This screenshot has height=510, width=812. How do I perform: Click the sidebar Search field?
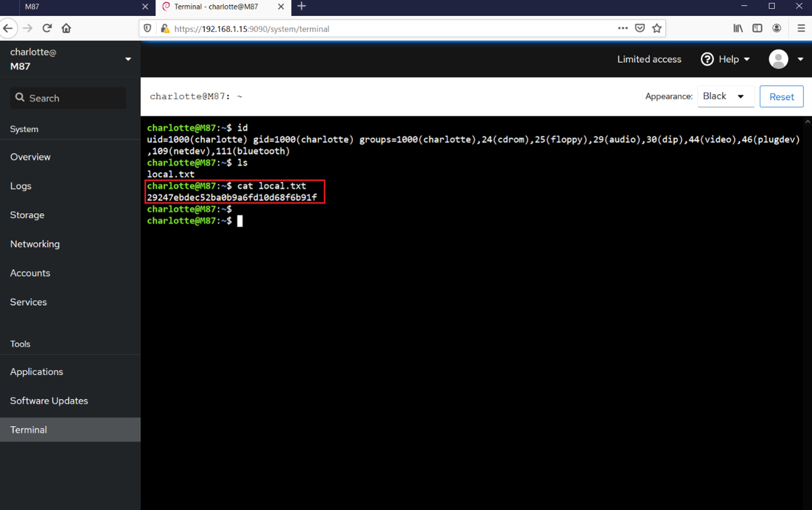(68, 98)
